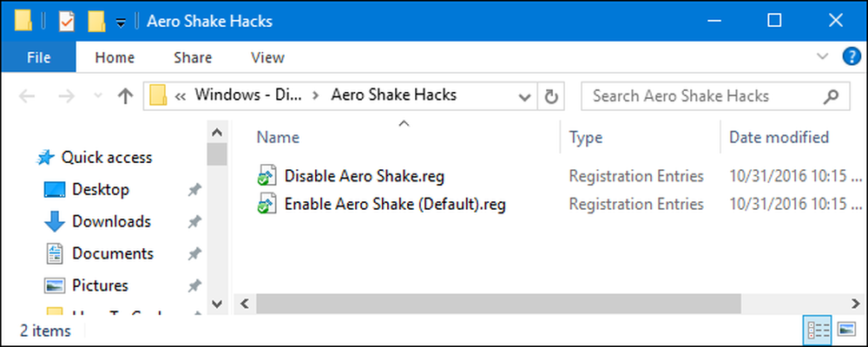868x347 pixels.
Task: Click the date of Disable Aero Shake.reg
Action: (795, 177)
